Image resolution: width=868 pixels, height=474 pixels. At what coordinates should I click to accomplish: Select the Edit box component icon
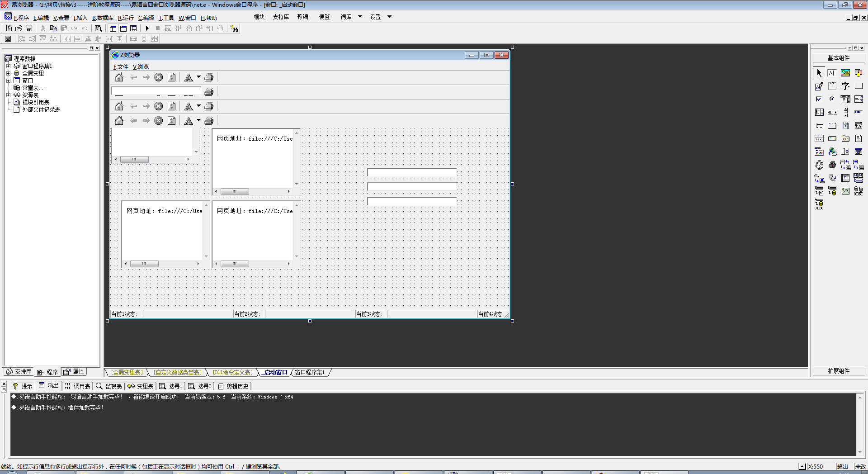click(832, 73)
